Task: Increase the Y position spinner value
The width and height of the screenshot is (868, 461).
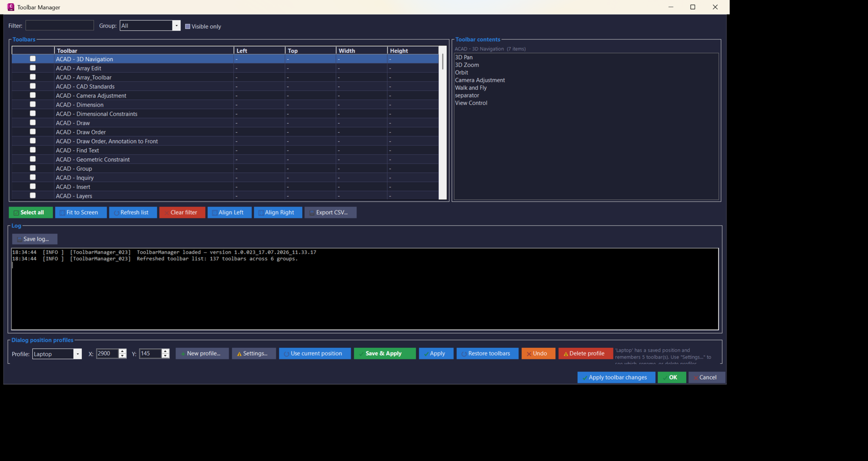Action: pyautogui.click(x=165, y=351)
